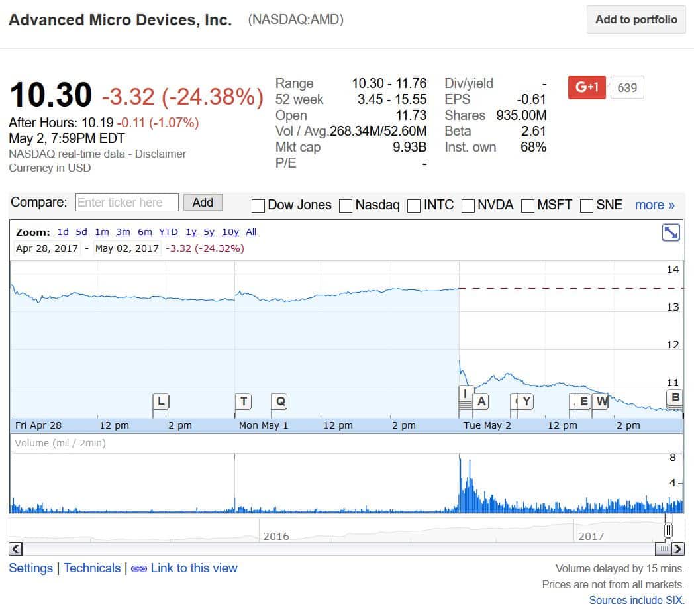
Task: Select the 10.30 stock price
Action: (51, 95)
